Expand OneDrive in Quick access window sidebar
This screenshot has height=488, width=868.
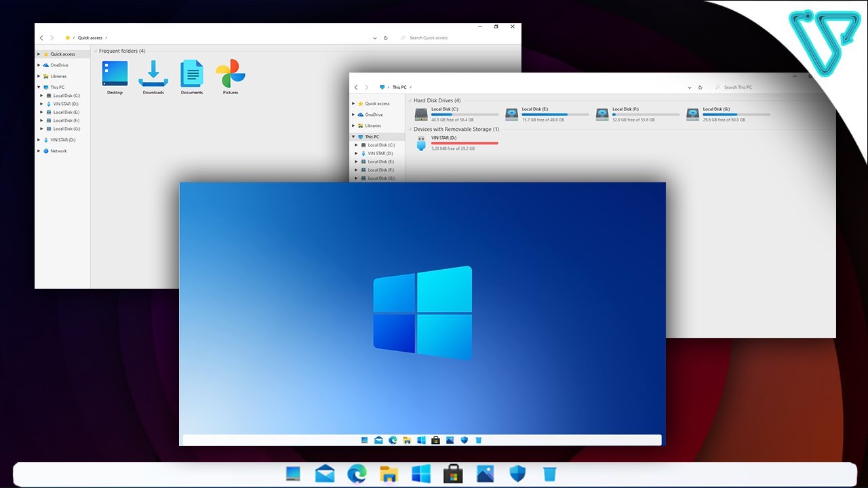coord(39,65)
